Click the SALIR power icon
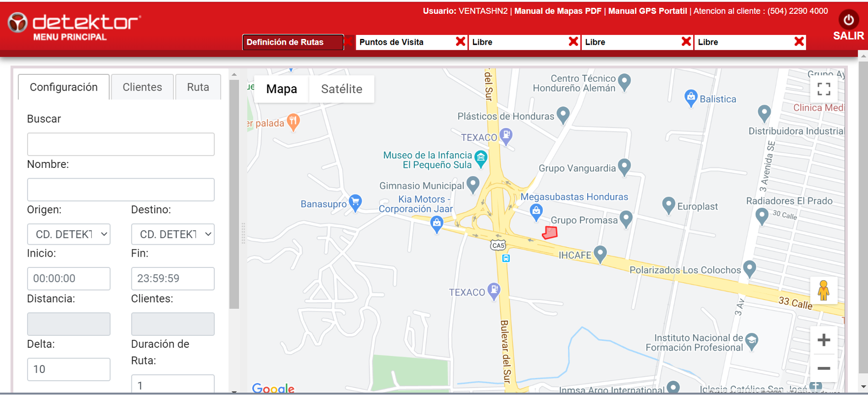Image resolution: width=868 pixels, height=395 pixels. pos(848,20)
